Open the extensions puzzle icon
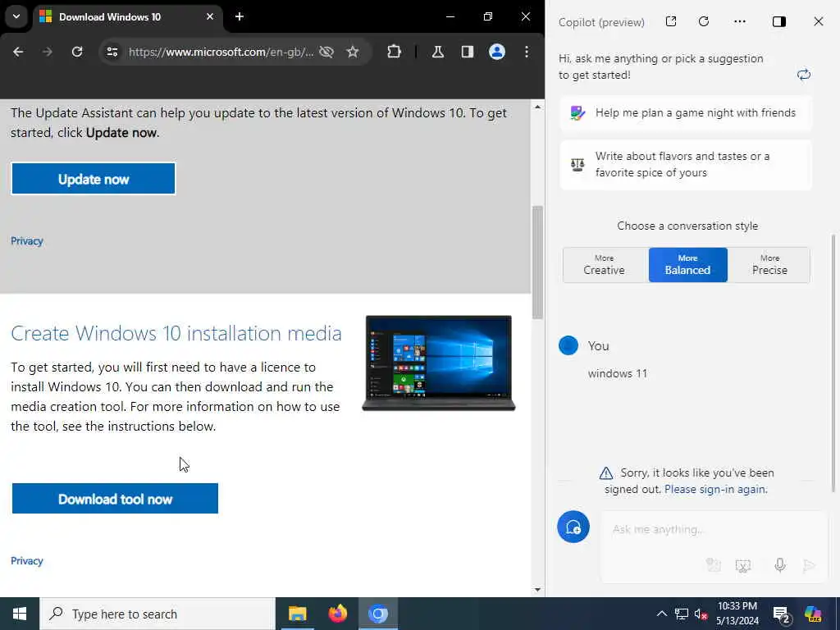The height and width of the screenshot is (630, 840). point(395,52)
